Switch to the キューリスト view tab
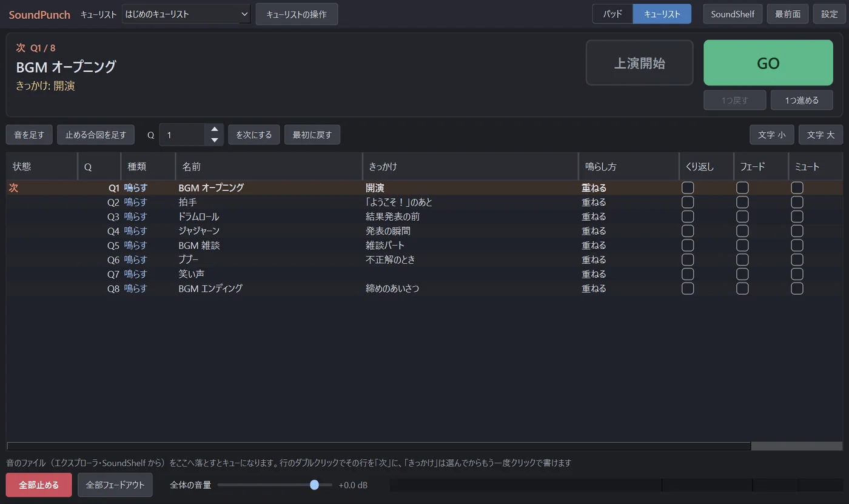Viewport: 849px width, 504px height. tap(662, 14)
